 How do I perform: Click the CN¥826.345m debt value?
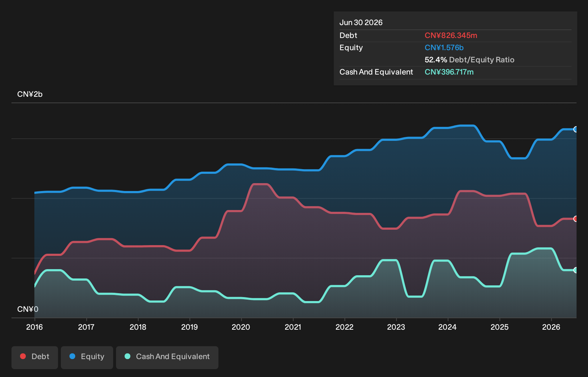coord(451,35)
